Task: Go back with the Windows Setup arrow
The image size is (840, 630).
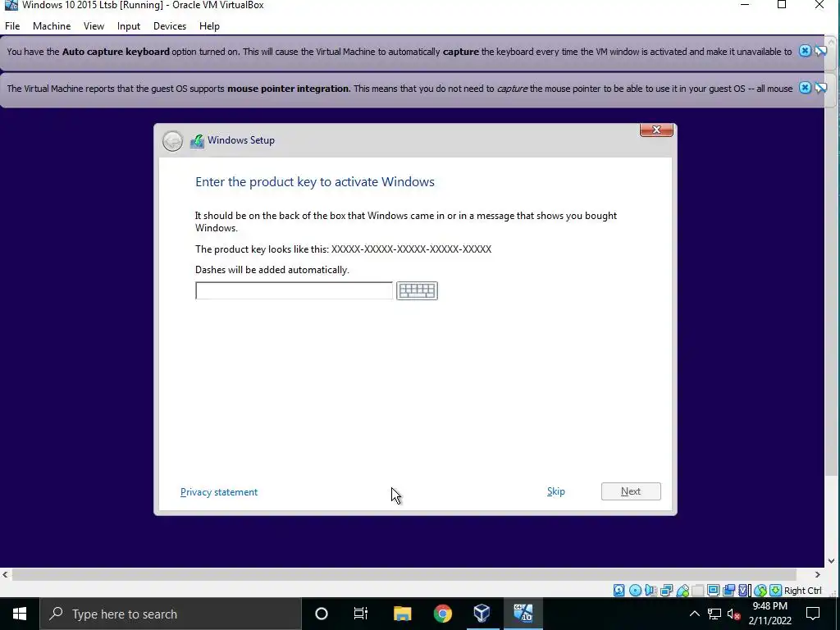Action: 172,141
